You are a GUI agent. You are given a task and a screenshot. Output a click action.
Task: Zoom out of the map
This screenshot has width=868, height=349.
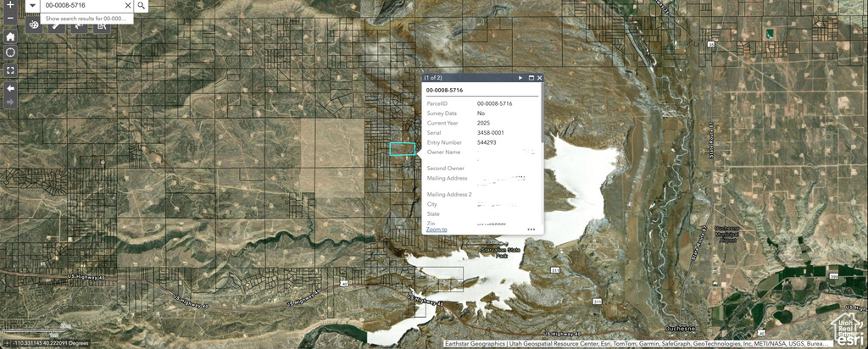(10, 19)
